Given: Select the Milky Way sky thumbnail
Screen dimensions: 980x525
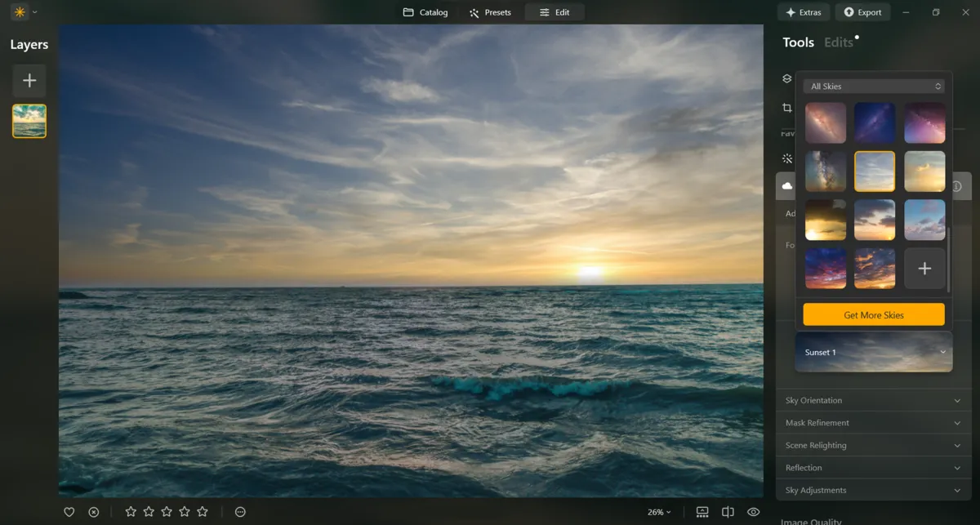Looking at the screenshot, I should [x=825, y=171].
